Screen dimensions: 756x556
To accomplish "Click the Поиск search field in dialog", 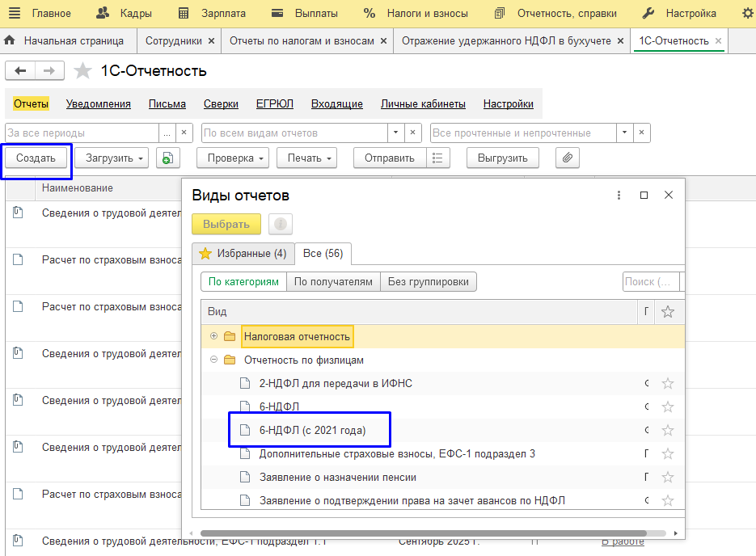I will coord(650,282).
